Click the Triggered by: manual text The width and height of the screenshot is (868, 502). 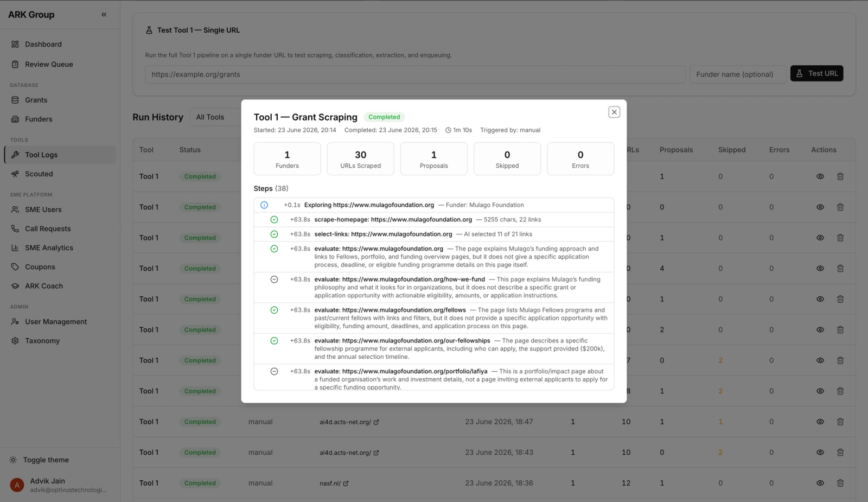[510, 130]
